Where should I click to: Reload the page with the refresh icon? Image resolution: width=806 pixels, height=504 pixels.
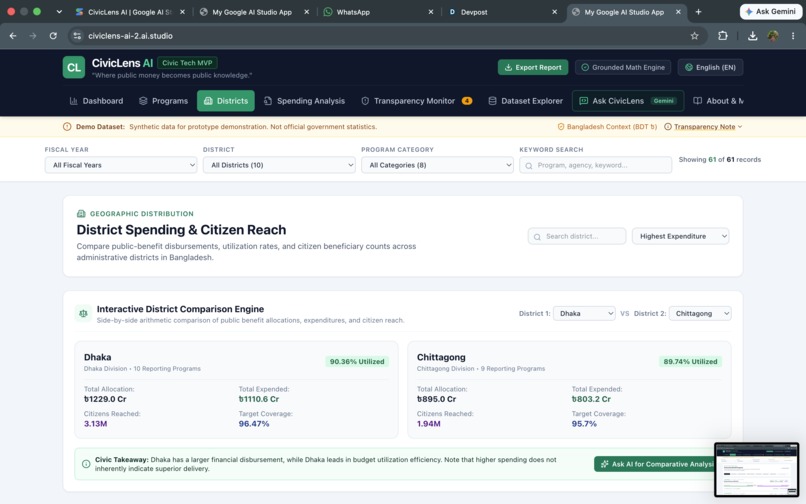click(x=53, y=35)
